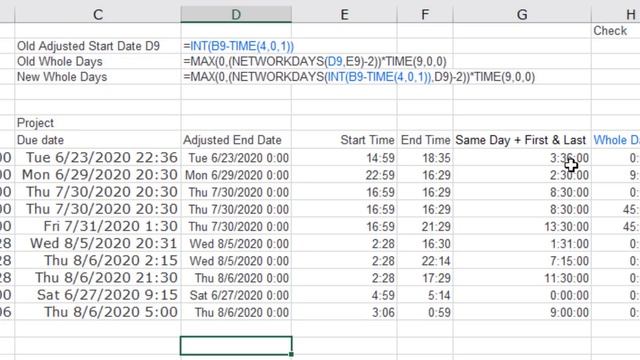Select due date 'Thu 8/6/2020 21:30'

[106, 278]
